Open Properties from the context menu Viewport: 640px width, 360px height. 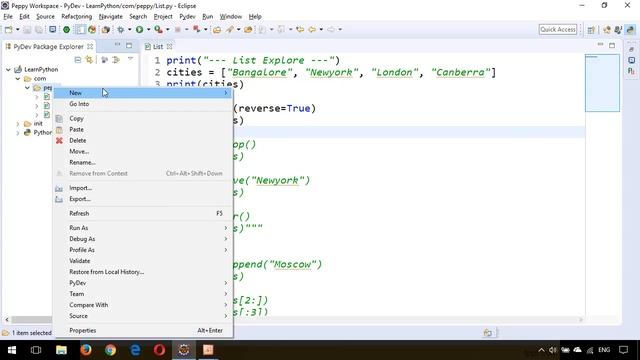[x=143, y=331]
